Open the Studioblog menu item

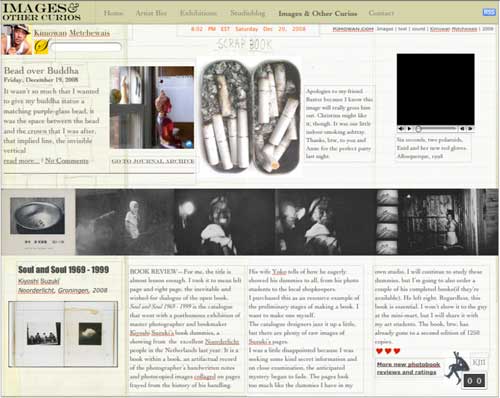[248, 13]
